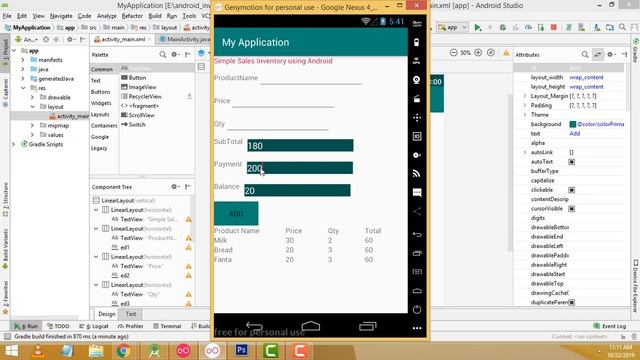
Task: Open Palette gear settings
Action: coord(175,54)
